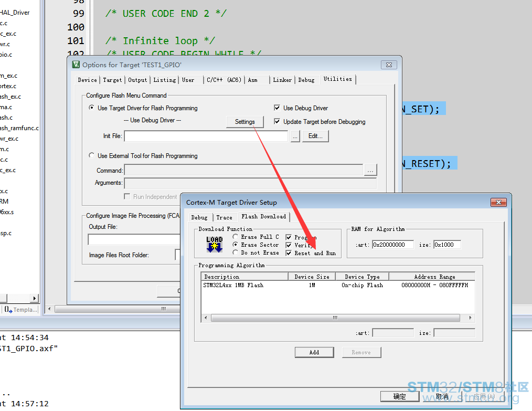The width and height of the screenshot is (532, 411).
Task: Open the Debug tab in Driver Setup
Action: click(199, 217)
